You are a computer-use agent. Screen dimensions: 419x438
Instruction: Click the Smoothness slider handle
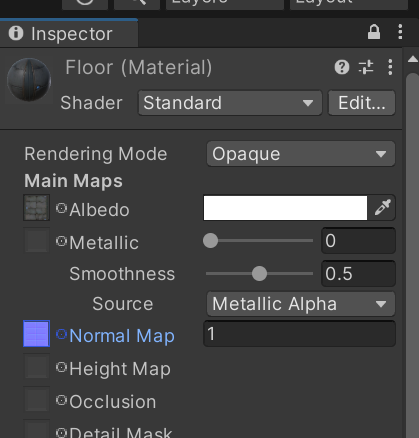(x=259, y=274)
